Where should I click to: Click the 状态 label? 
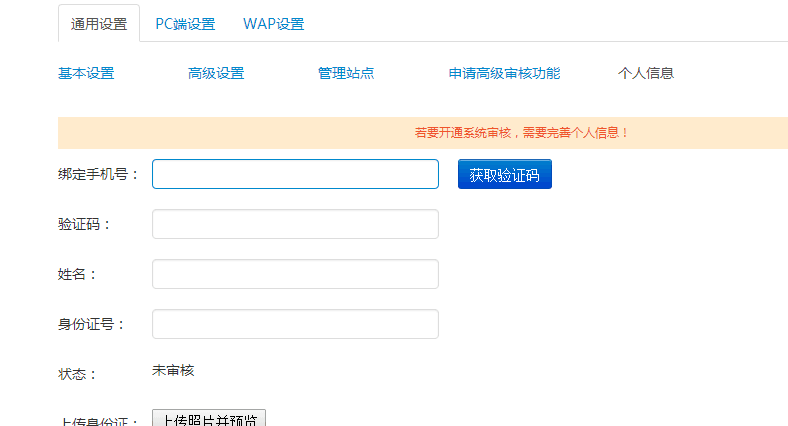pos(77,374)
